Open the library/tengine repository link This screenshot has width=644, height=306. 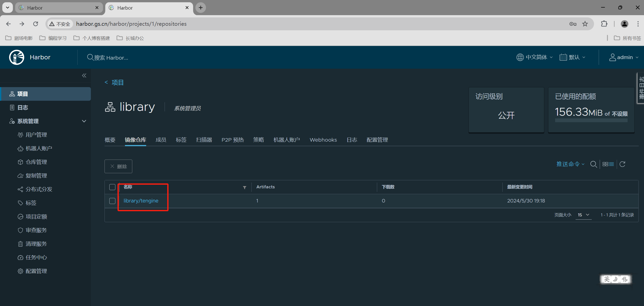(x=141, y=201)
